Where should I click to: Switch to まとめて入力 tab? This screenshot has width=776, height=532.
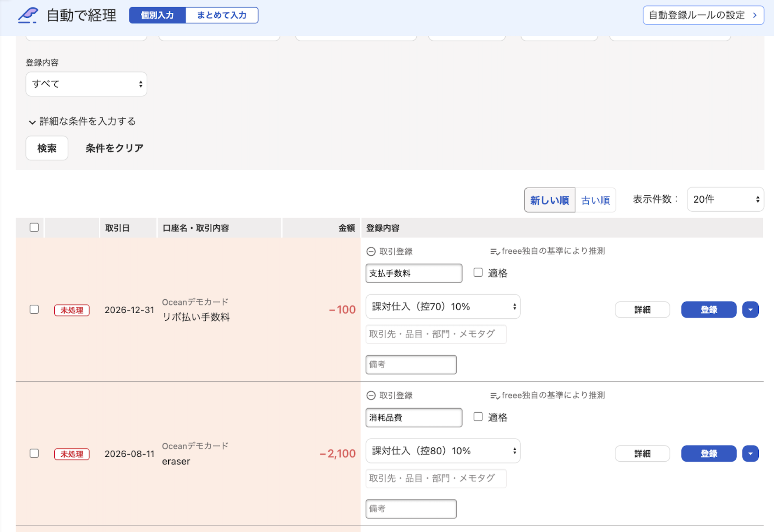pyautogui.click(x=222, y=15)
